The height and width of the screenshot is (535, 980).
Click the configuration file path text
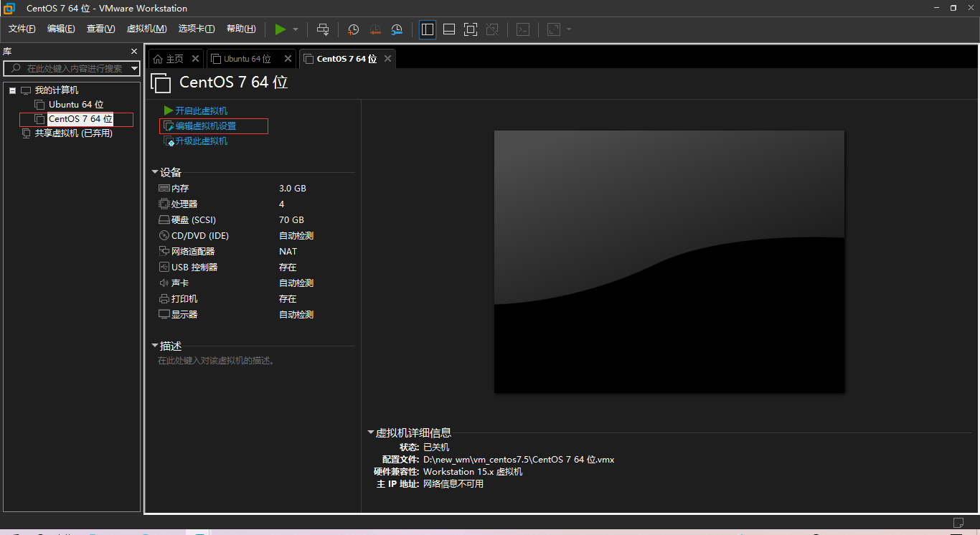tap(519, 460)
